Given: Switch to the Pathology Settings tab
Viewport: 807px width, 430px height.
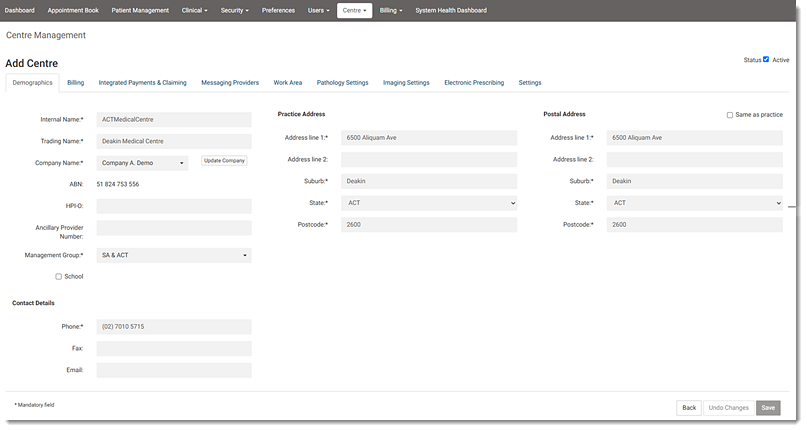Looking at the screenshot, I should tap(342, 83).
